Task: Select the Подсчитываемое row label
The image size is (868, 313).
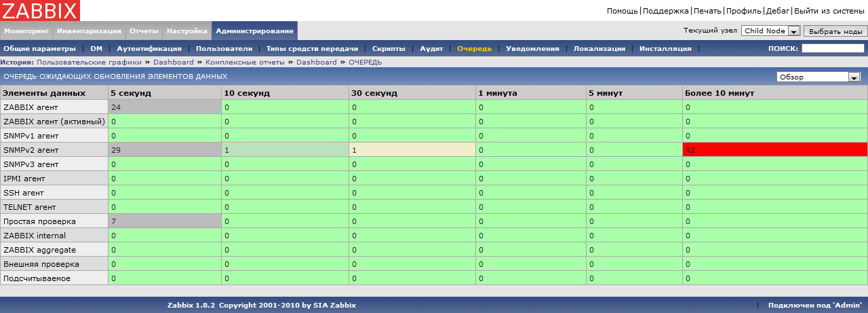Action: click(37, 278)
